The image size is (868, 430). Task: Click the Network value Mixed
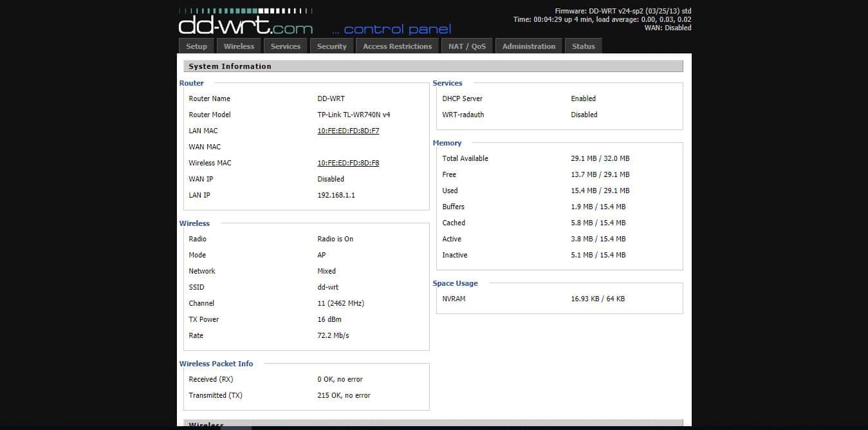pyautogui.click(x=327, y=271)
